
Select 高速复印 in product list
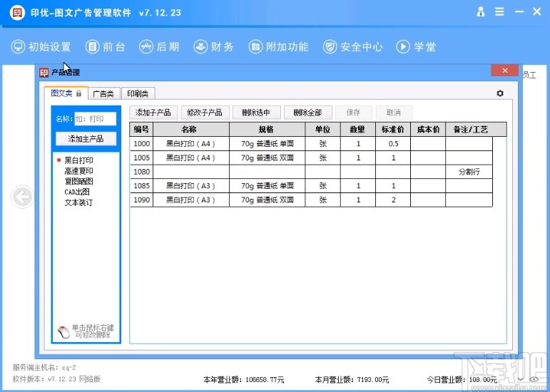(x=79, y=171)
